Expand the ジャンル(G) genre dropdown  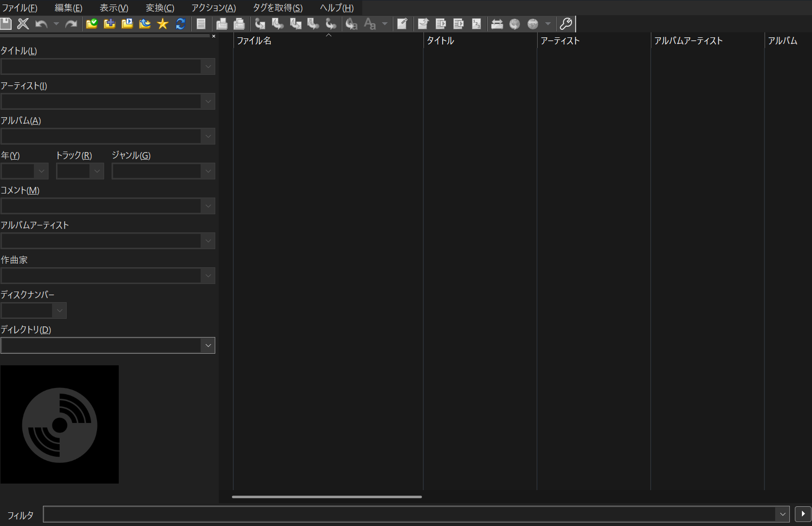(x=208, y=171)
